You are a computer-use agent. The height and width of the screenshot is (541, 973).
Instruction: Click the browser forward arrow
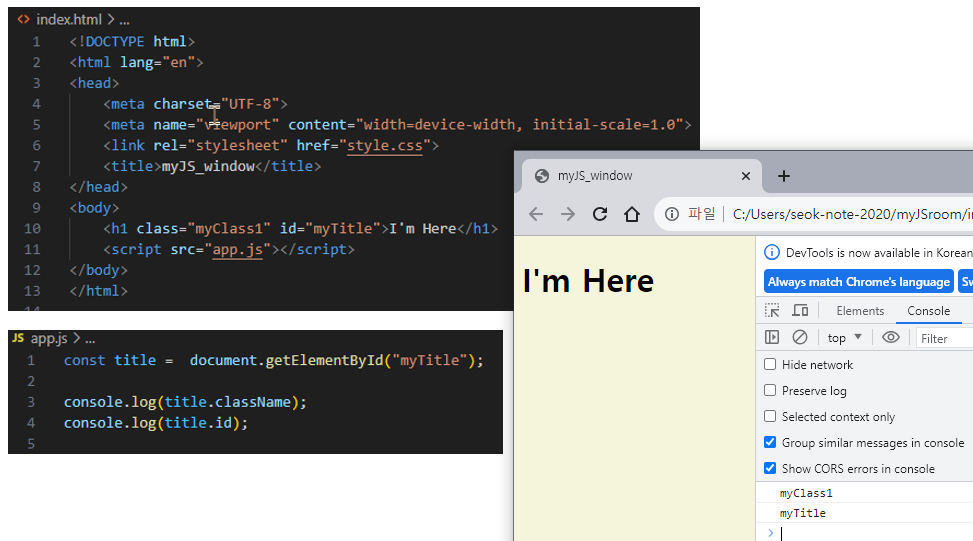pos(568,214)
